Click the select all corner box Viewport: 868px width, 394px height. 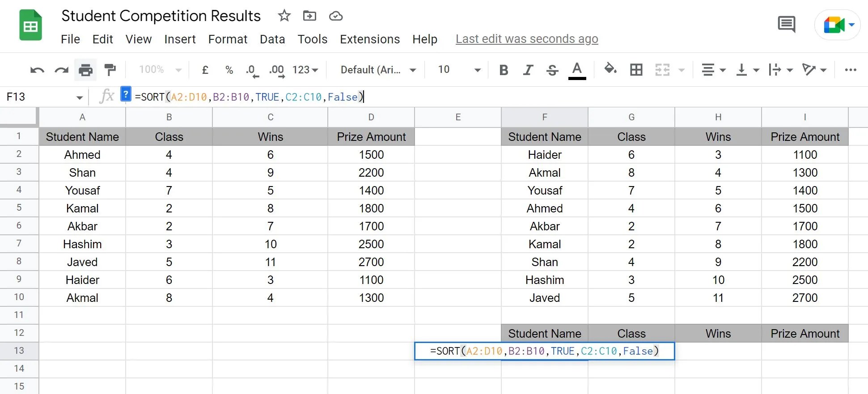tap(19, 116)
